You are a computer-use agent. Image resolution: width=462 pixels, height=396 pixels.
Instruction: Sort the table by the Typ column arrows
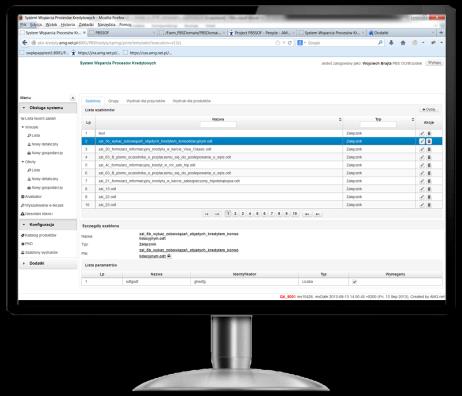pyautogui.click(x=413, y=120)
